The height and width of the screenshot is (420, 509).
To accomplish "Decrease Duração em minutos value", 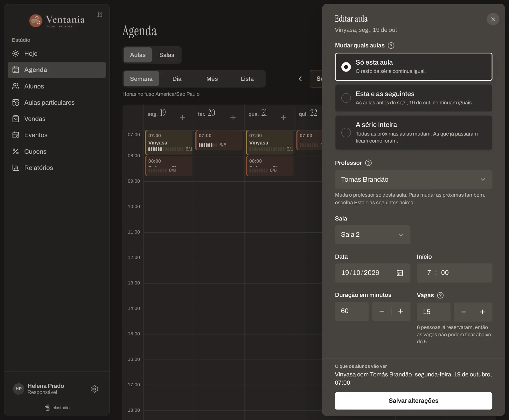I will [x=382, y=311].
